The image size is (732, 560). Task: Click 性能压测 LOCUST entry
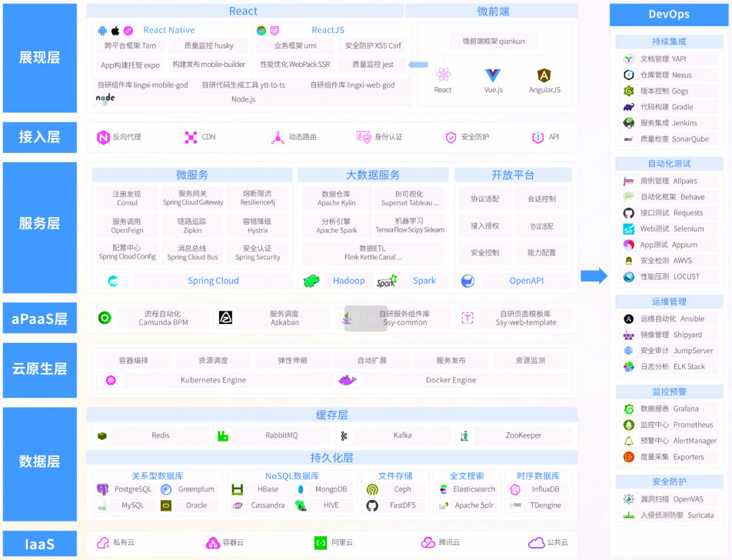(x=669, y=276)
